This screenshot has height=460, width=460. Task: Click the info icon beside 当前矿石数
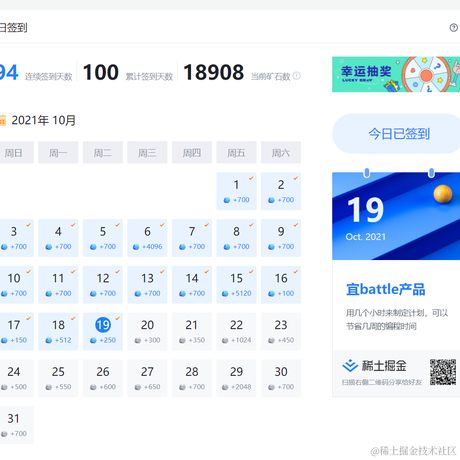tap(296, 76)
